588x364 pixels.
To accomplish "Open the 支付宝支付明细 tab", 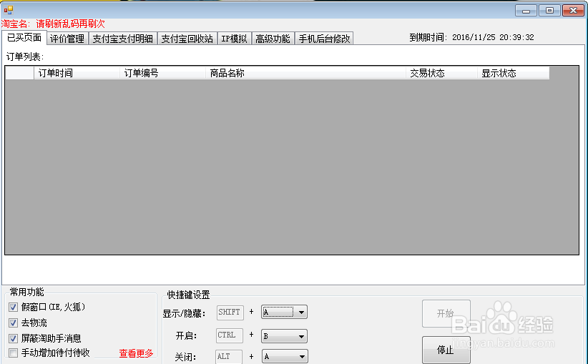I will pos(122,39).
